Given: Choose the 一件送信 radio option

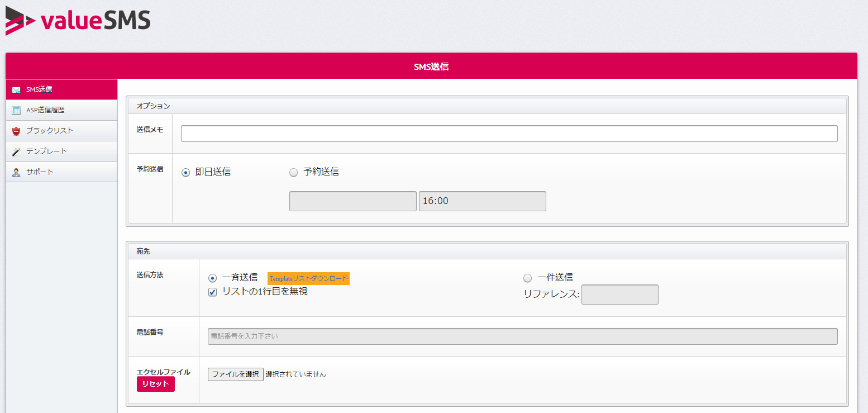Looking at the screenshot, I should [527, 278].
